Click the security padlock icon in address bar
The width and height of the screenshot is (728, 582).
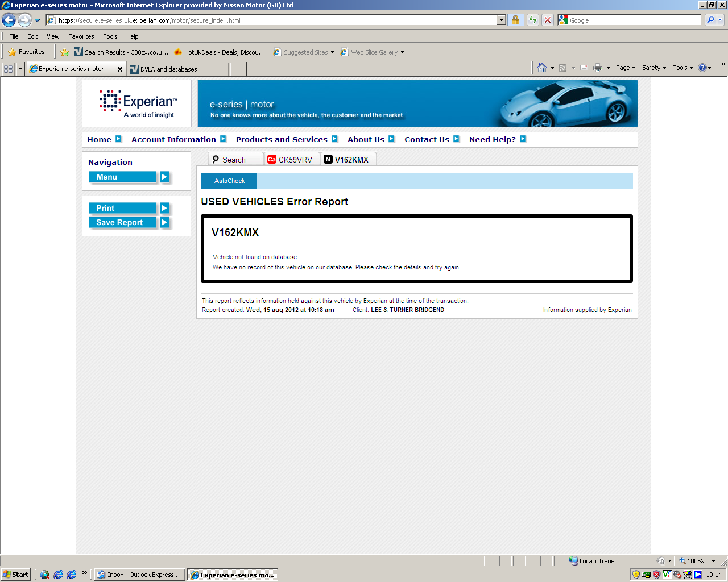coord(515,20)
